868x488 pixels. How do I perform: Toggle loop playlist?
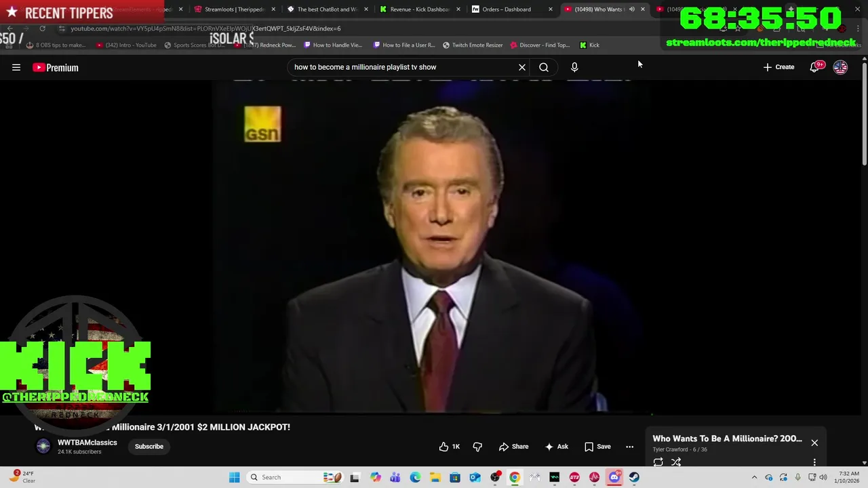point(658,462)
